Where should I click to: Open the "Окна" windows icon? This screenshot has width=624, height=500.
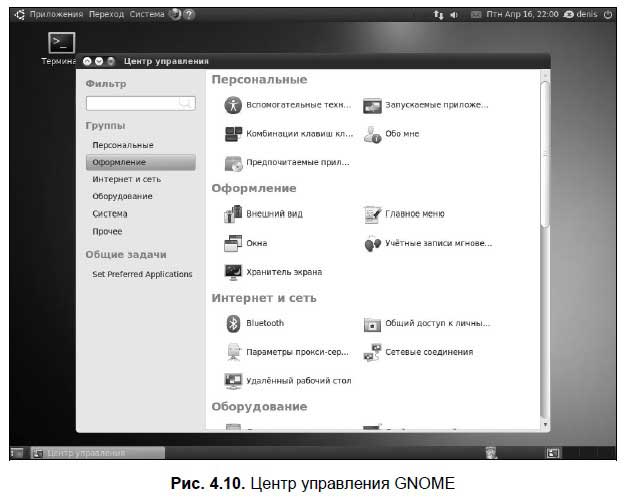(233, 243)
